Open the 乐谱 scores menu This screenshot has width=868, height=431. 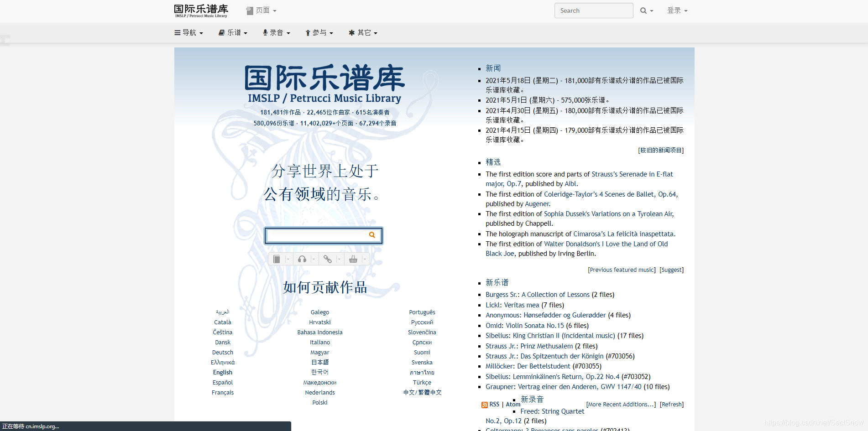pyautogui.click(x=233, y=33)
